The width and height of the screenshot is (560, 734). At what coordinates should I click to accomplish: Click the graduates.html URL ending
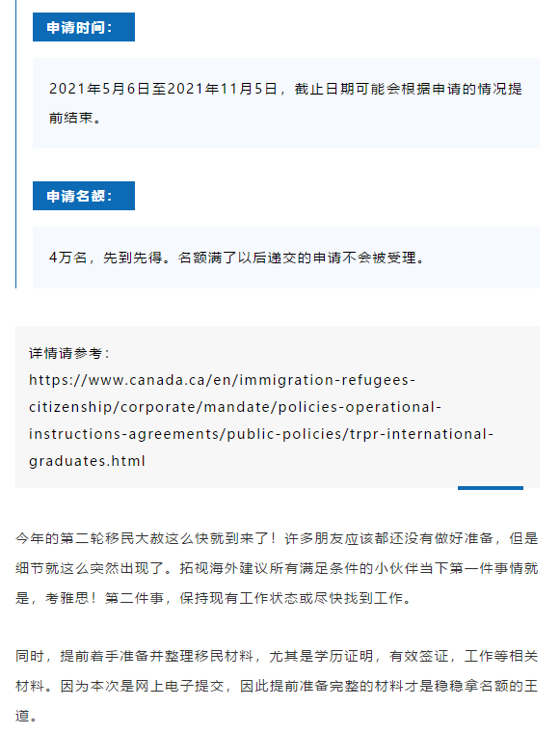pyautogui.click(x=87, y=461)
